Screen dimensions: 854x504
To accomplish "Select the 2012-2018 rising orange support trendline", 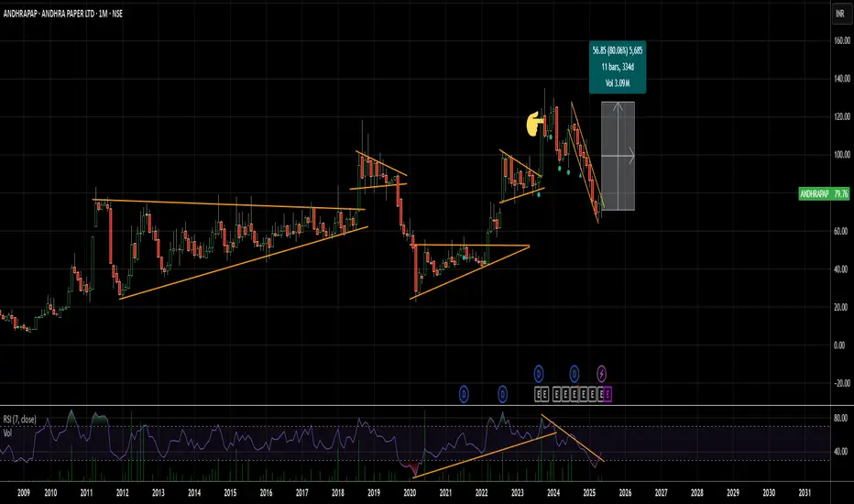I will point(244,263).
